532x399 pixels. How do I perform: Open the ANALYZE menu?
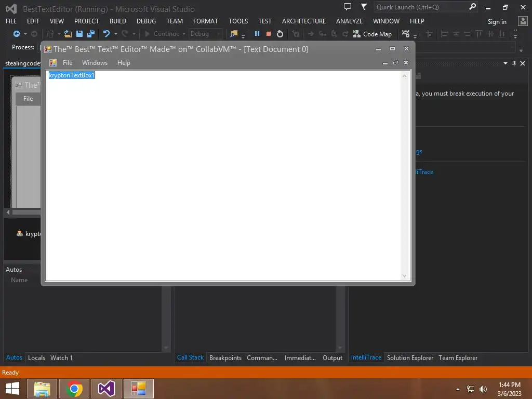click(x=349, y=21)
